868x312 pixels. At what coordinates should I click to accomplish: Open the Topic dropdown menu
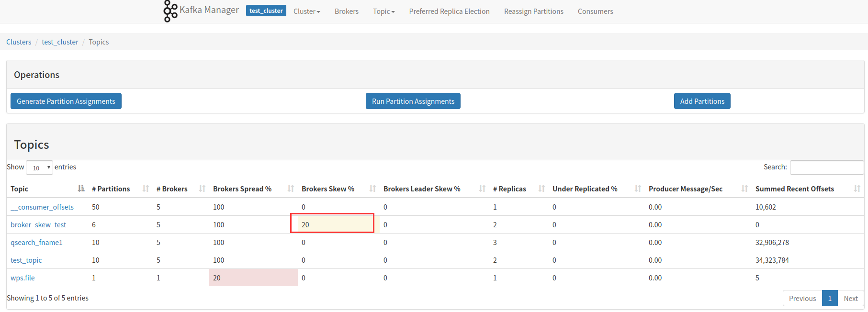point(384,11)
